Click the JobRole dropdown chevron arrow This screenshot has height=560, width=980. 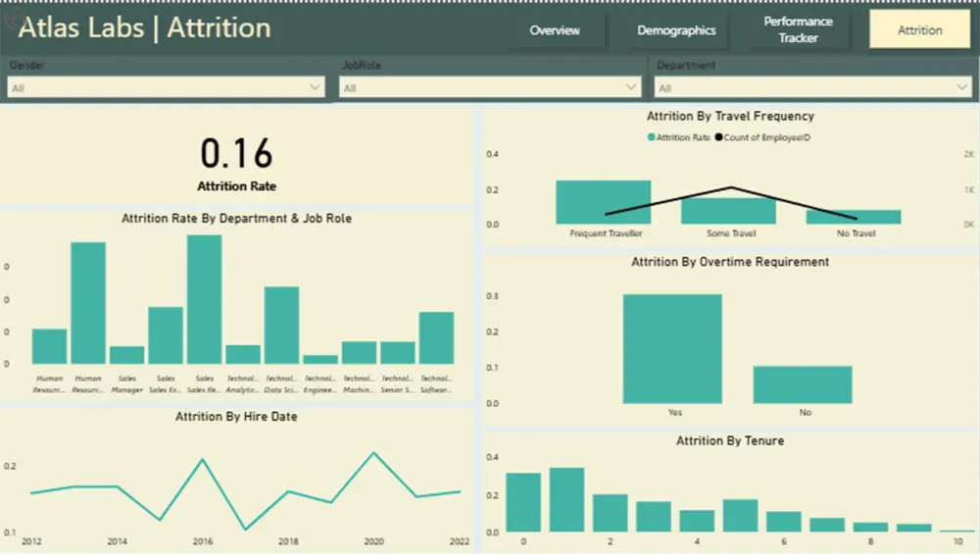(x=630, y=87)
